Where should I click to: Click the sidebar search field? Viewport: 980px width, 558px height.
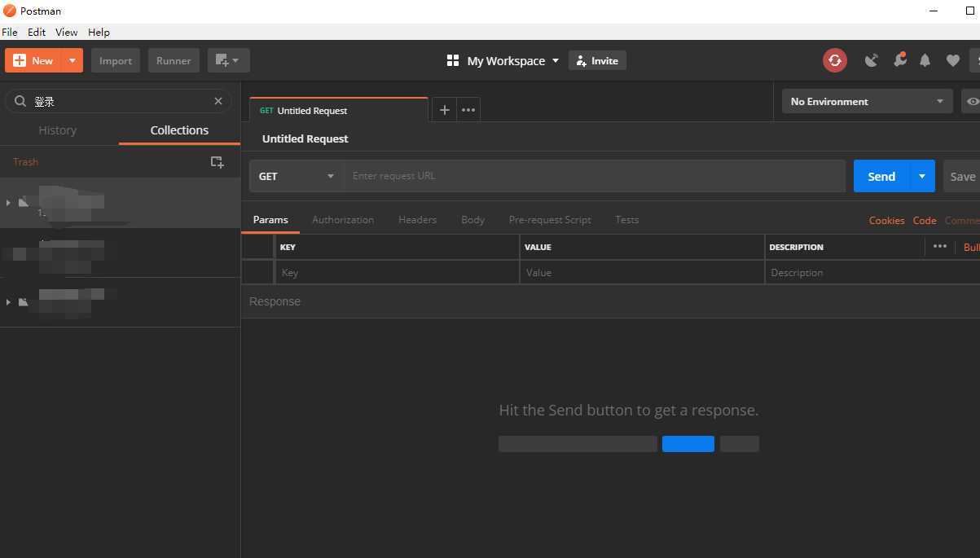click(x=118, y=101)
